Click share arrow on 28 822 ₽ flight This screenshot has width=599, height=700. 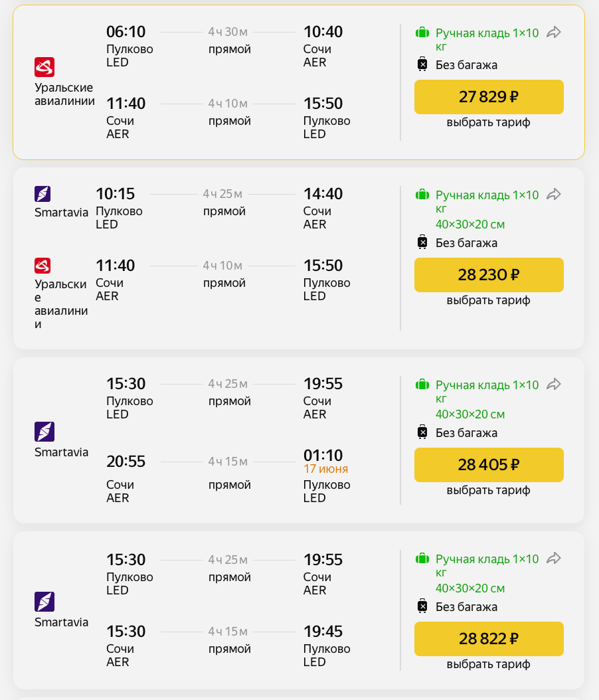pyautogui.click(x=554, y=559)
